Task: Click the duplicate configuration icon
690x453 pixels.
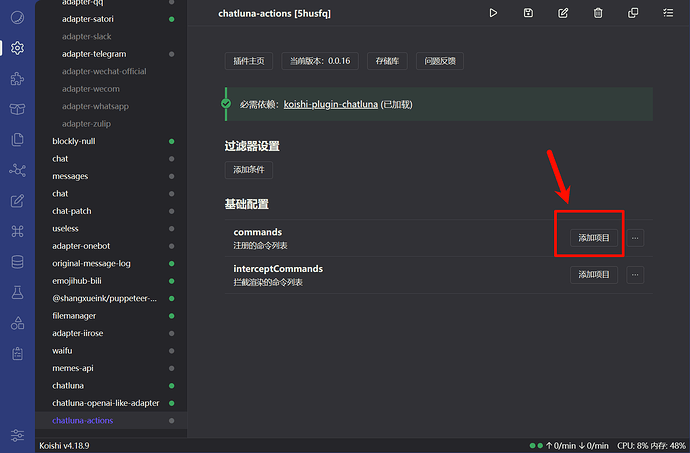Action: pos(633,13)
